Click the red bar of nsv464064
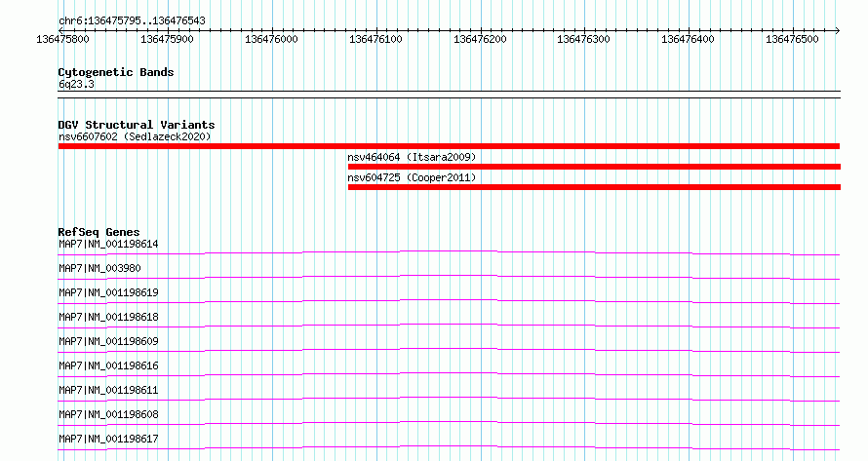The width and height of the screenshot is (868, 461). [594, 167]
